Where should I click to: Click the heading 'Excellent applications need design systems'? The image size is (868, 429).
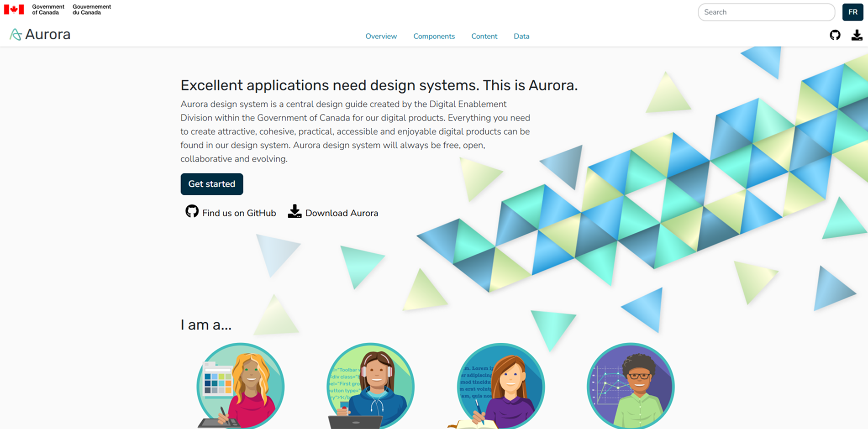[379, 85]
